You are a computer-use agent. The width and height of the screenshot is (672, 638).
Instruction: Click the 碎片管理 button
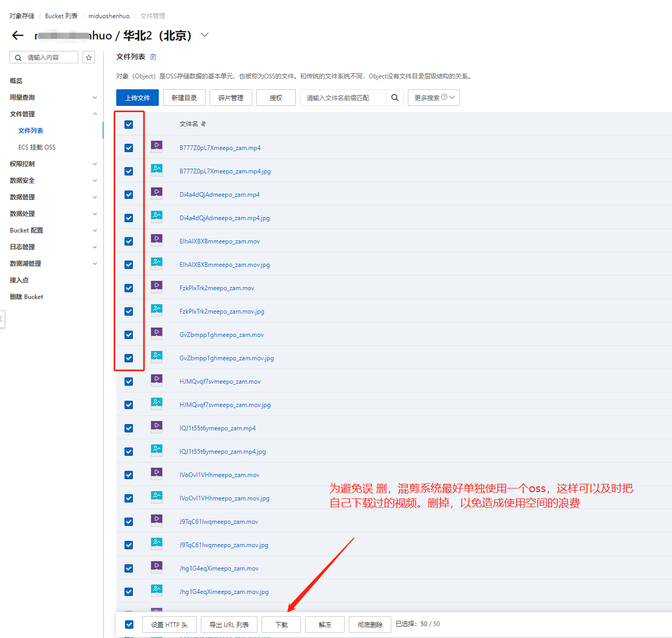[x=231, y=98]
